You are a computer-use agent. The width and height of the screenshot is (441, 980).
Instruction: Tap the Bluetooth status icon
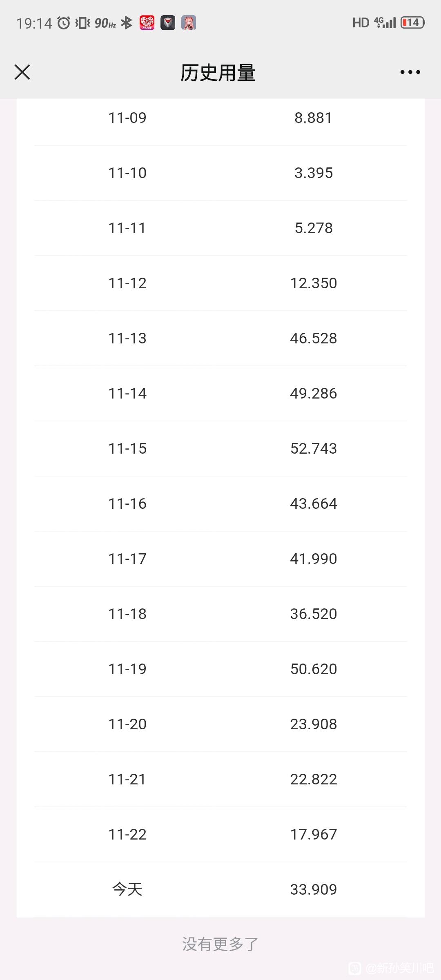tap(127, 23)
